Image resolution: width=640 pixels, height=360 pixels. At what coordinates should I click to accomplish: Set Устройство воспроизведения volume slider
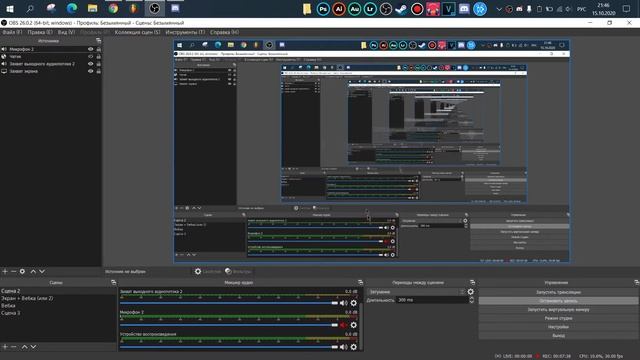click(x=229, y=347)
